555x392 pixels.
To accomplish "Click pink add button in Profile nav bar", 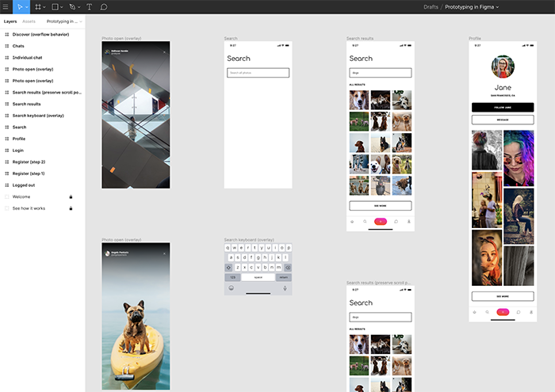I will tap(503, 312).
